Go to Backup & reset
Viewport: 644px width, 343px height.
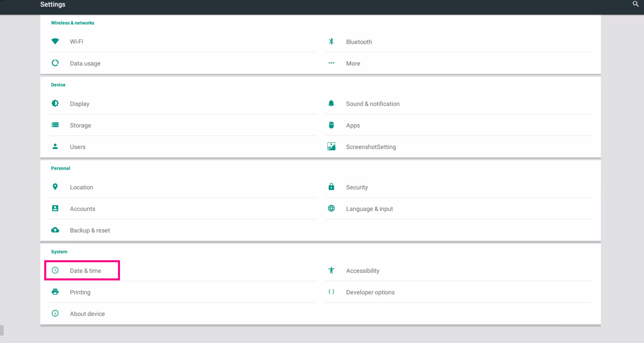click(90, 230)
